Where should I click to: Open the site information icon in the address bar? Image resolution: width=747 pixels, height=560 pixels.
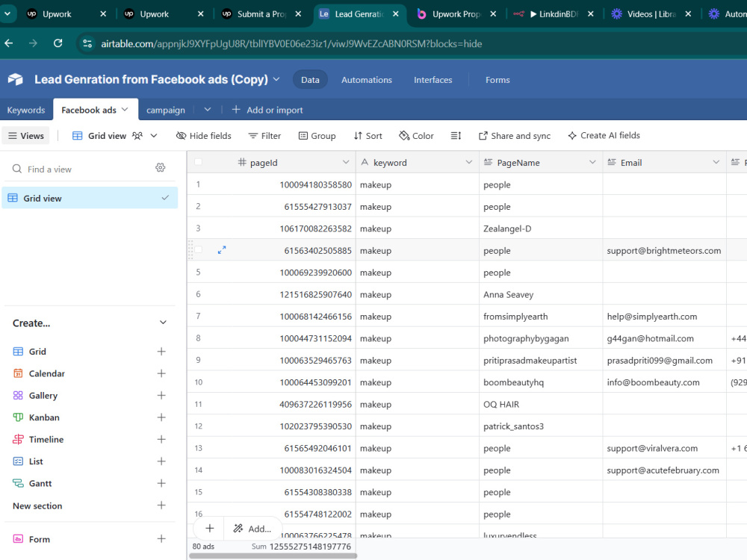pyautogui.click(x=87, y=43)
